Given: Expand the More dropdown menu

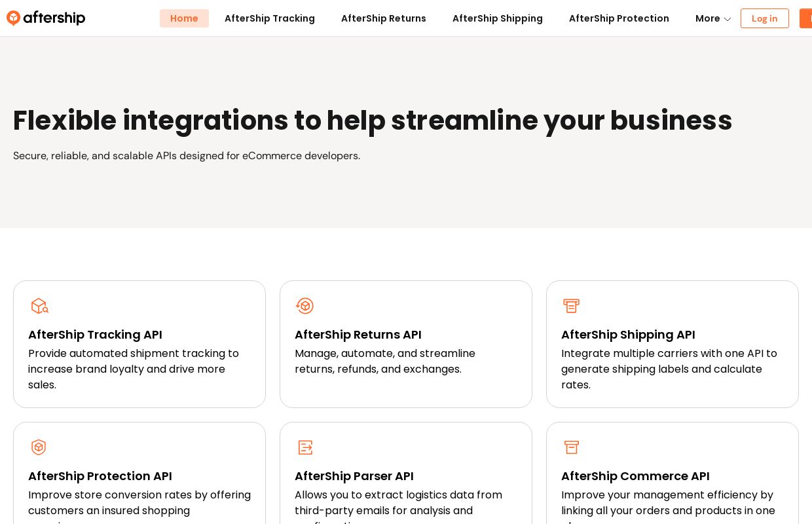Looking at the screenshot, I should point(713,18).
